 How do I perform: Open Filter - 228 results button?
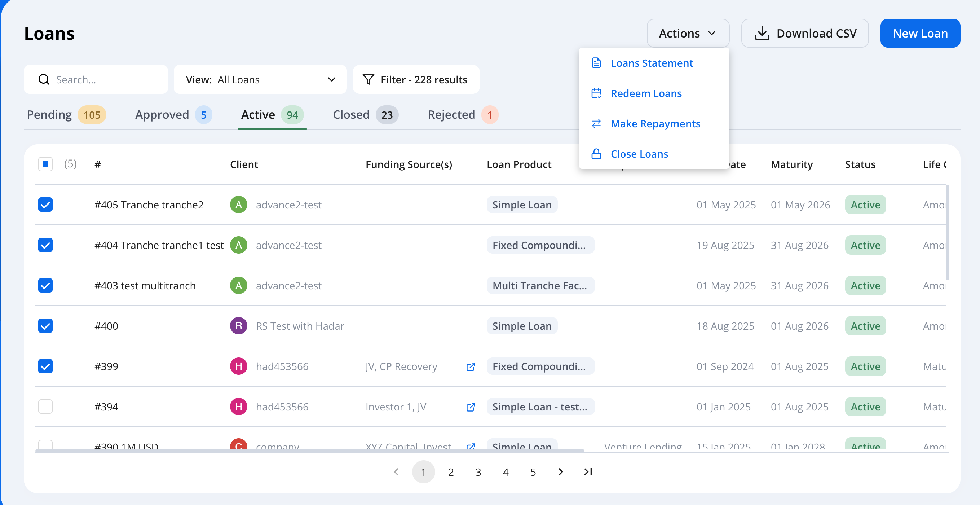click(416, 79)
